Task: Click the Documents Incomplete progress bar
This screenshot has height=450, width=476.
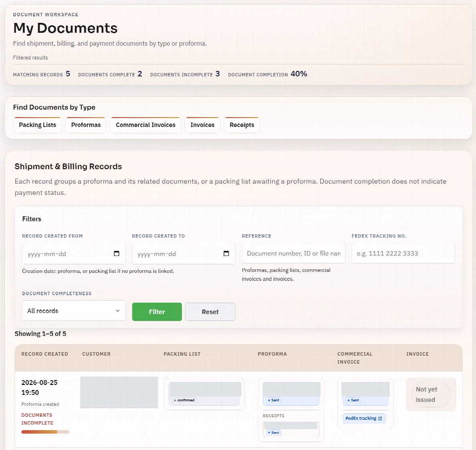Action: coord(45,432)
